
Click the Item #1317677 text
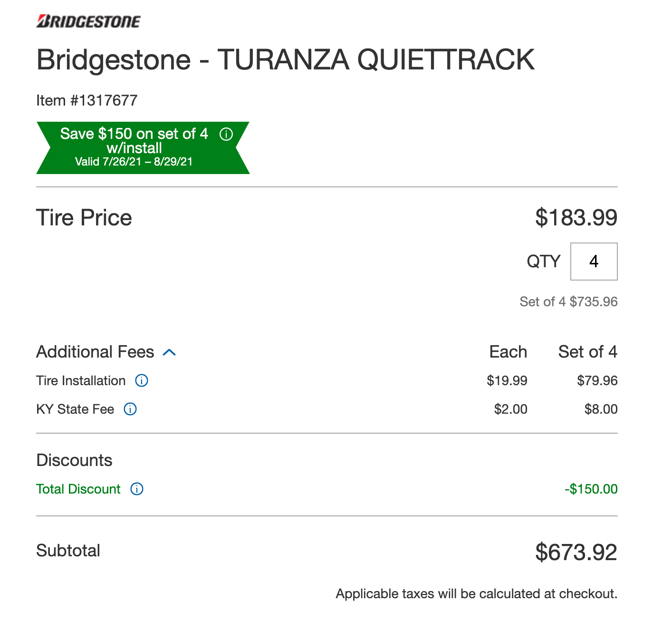pyautogui.click(x=87, y=100)
